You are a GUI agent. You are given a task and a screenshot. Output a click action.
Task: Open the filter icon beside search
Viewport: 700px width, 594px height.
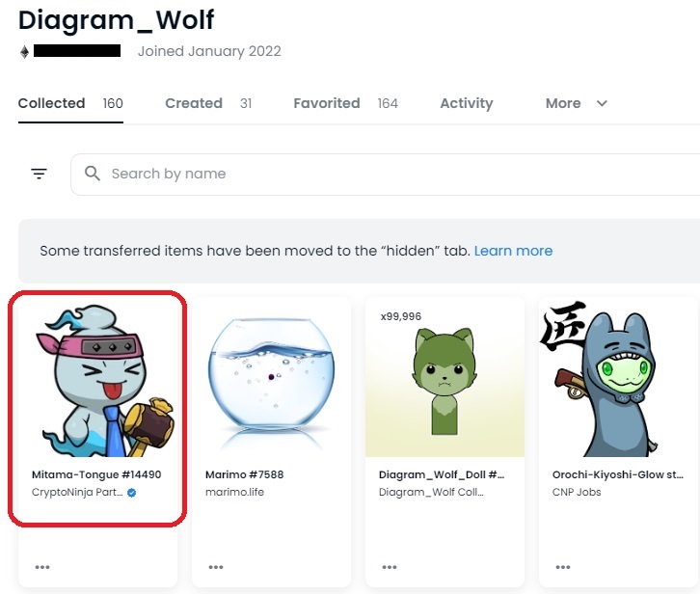[39, 174]
